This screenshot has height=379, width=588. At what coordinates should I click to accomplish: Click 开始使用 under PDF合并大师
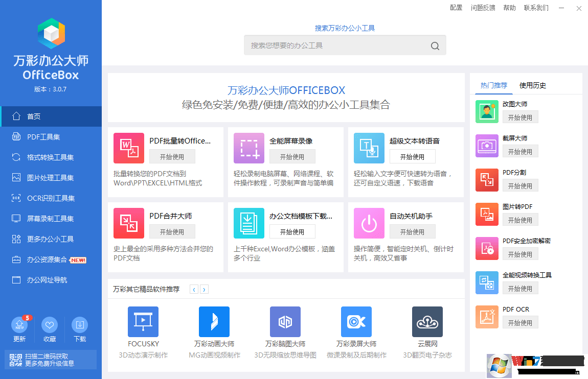coord(172,231)
